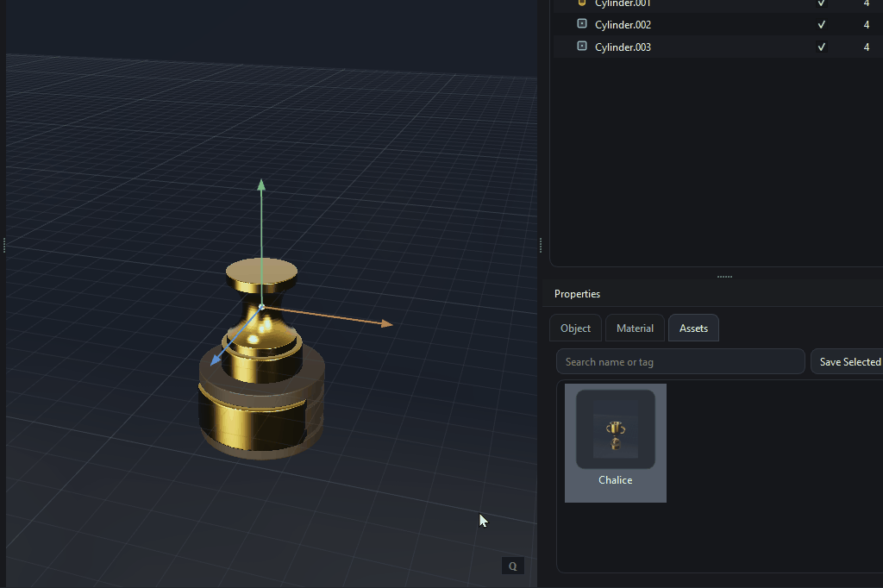Screen dimensions: 883x588
Task: Click the dotted splitter below the outliner
Action: click(x=723, y=276)
